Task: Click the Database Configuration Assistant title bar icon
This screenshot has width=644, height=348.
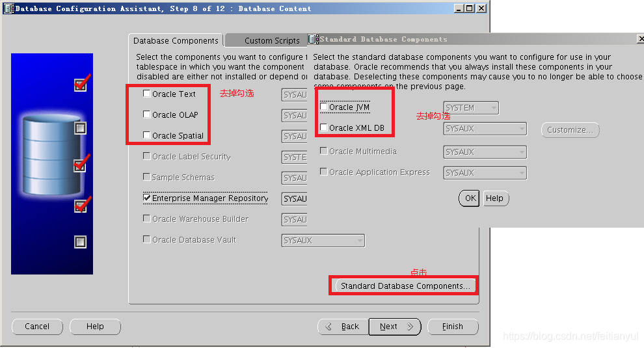Action: (9, 8)
